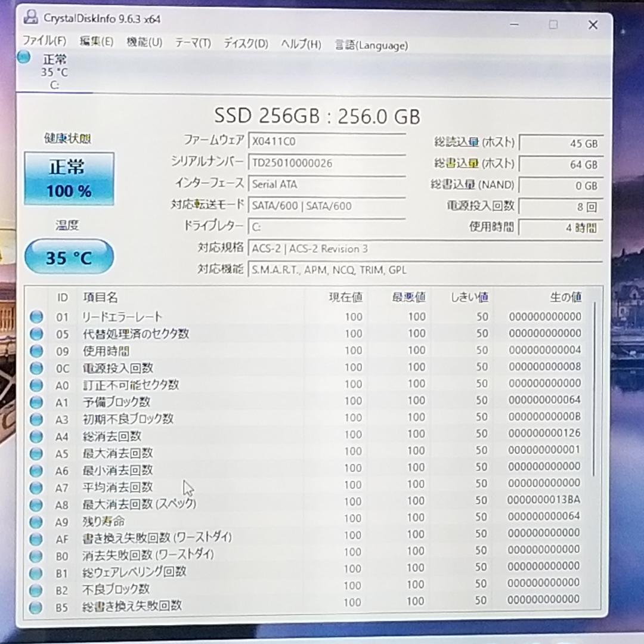Click power on count value 8 回
Screen dimensions: 644x644
click(561, 206)
